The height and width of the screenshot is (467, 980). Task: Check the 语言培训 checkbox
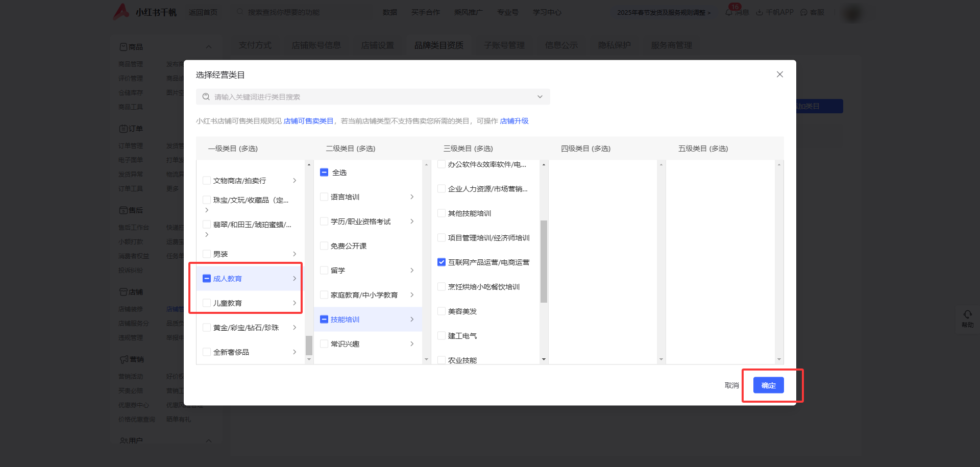click(x=324, y=196)
